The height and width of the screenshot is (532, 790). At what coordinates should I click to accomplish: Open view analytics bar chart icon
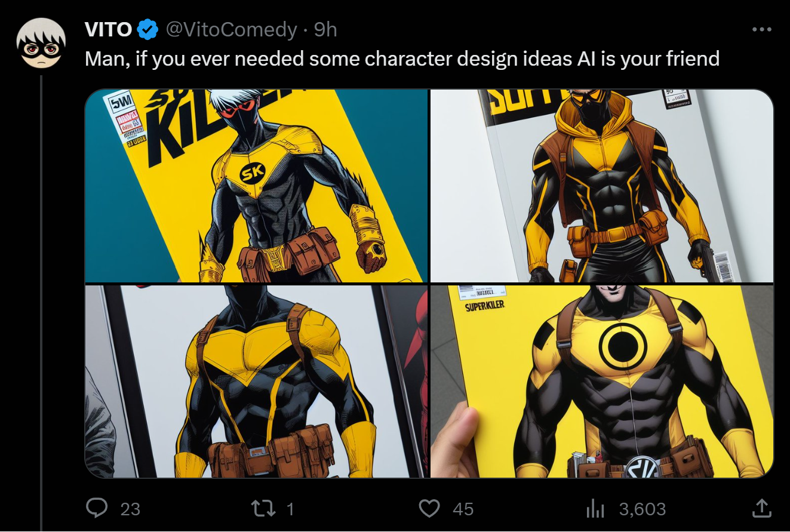pos(595,509)
